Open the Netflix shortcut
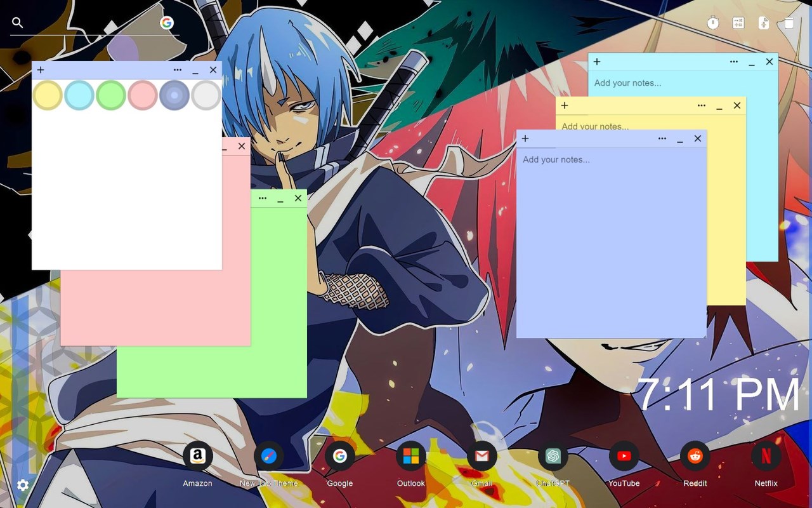Screen dimensions: 812x508 click(x=766, y=456)
